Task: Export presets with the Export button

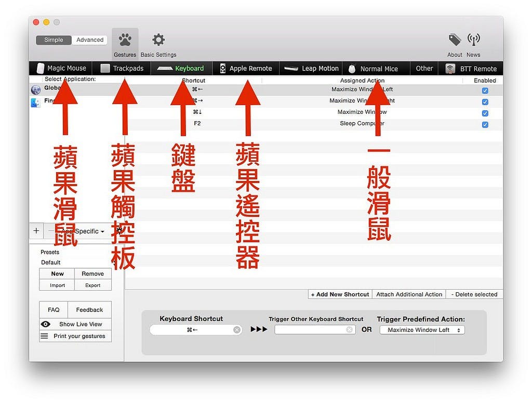Action: click(x=92, y=285)
